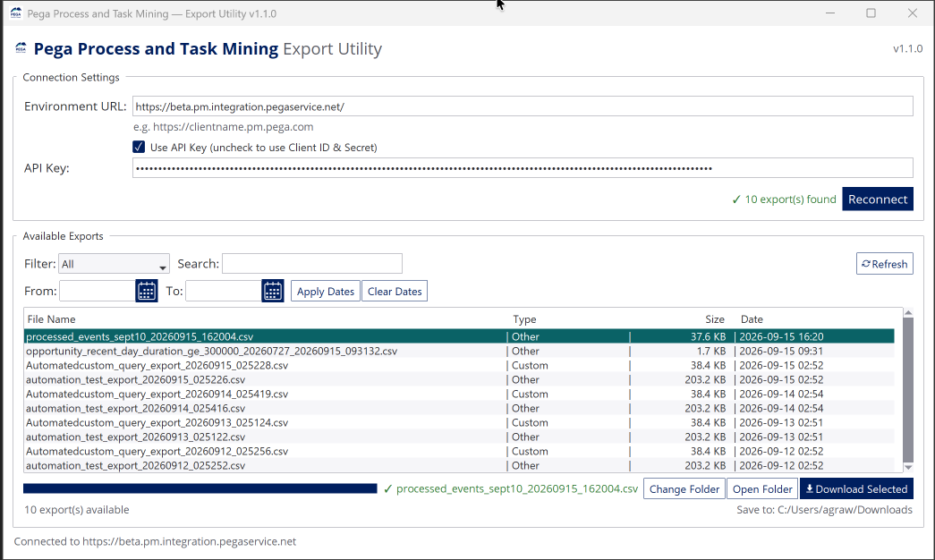Click the Save to Downloads path text
Viewport: 935px width, 560px height.
[824, 509]
